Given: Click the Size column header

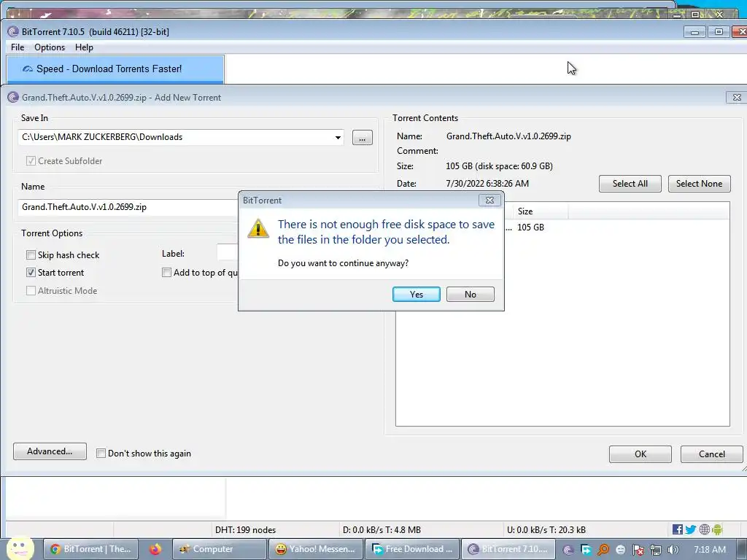Looking at the screenshot, I should click(x=541, y=211).
